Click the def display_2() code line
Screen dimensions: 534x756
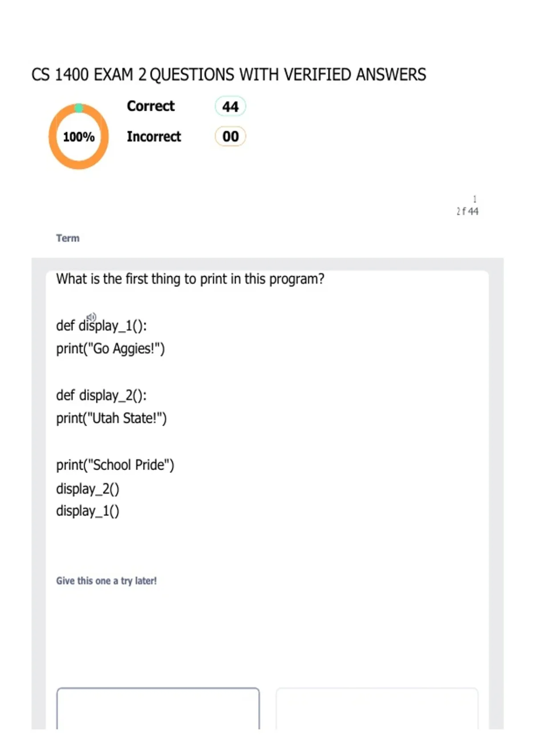point(101,395)
